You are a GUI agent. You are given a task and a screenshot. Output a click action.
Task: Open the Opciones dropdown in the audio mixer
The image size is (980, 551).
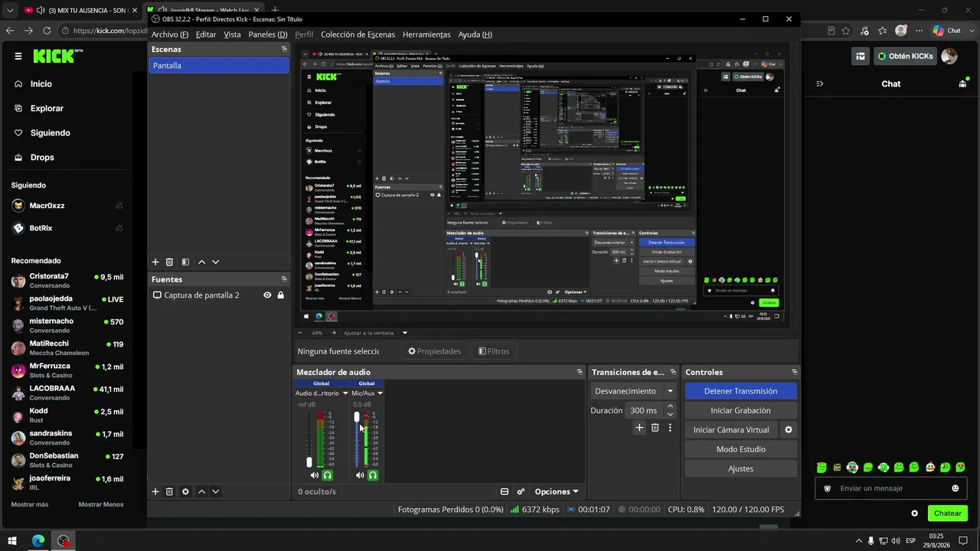tap(557, 491)
